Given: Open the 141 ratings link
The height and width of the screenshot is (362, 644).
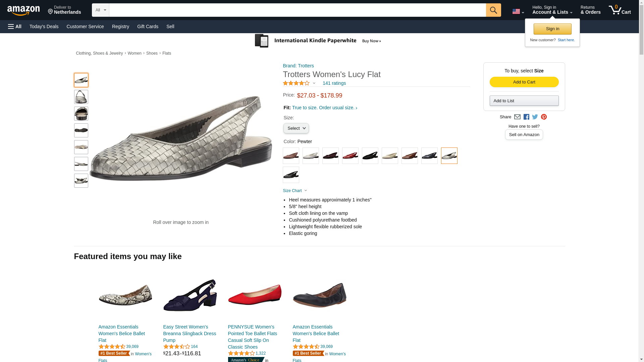Looking at the screenshot, I should (334, 83).
